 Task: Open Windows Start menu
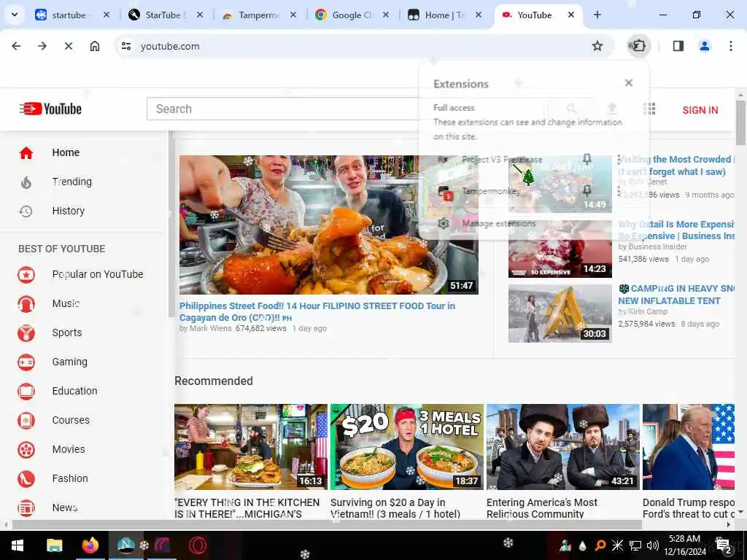click(18, 545)
